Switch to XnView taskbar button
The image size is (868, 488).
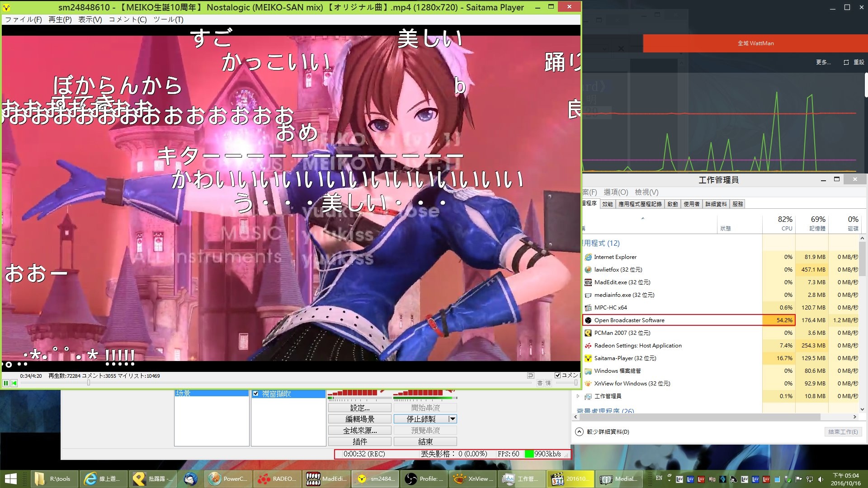click(x=473, y=479)
